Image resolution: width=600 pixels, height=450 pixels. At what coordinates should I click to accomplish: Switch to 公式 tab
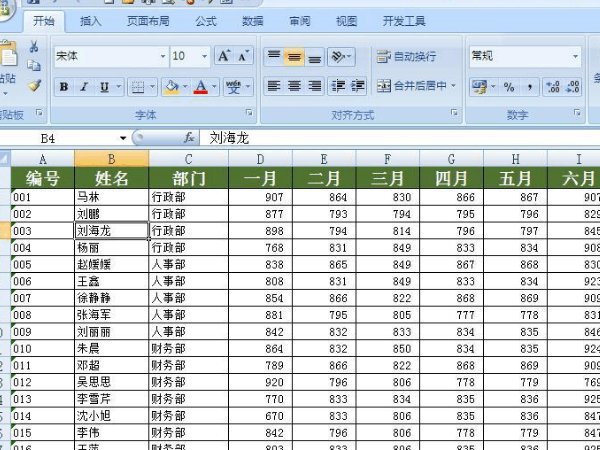point(206,21)
